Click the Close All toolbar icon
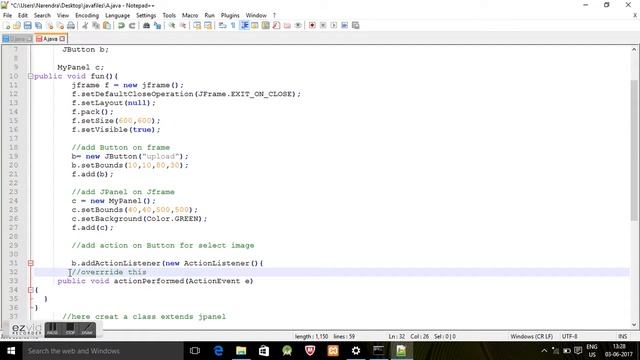Screen dimensions: 640x360 click(x=60, y=25)
